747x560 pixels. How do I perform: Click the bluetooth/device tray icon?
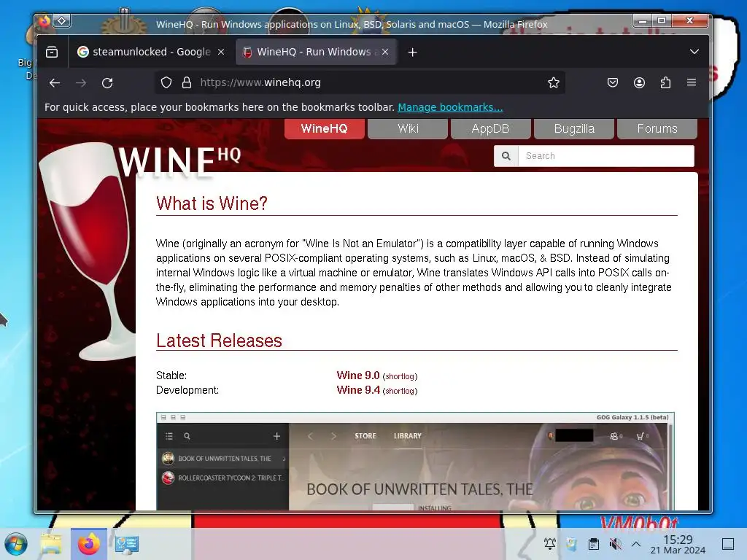coord(572,544)
